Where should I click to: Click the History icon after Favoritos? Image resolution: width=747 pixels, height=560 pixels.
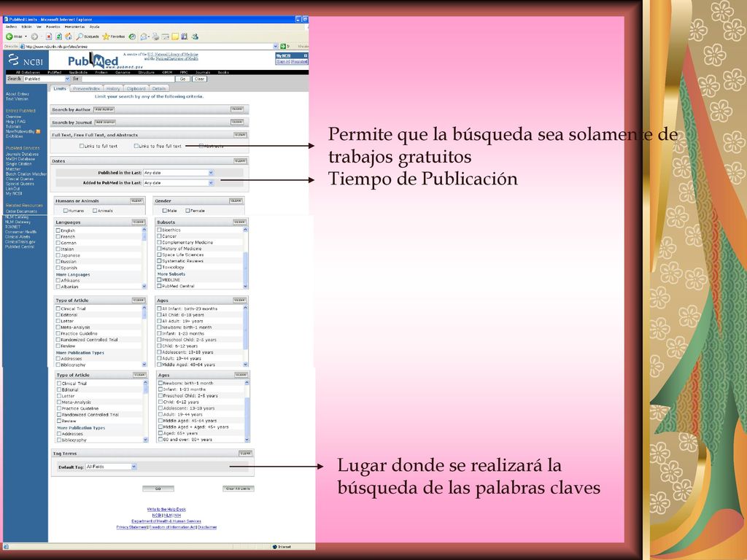coord(133,36)
